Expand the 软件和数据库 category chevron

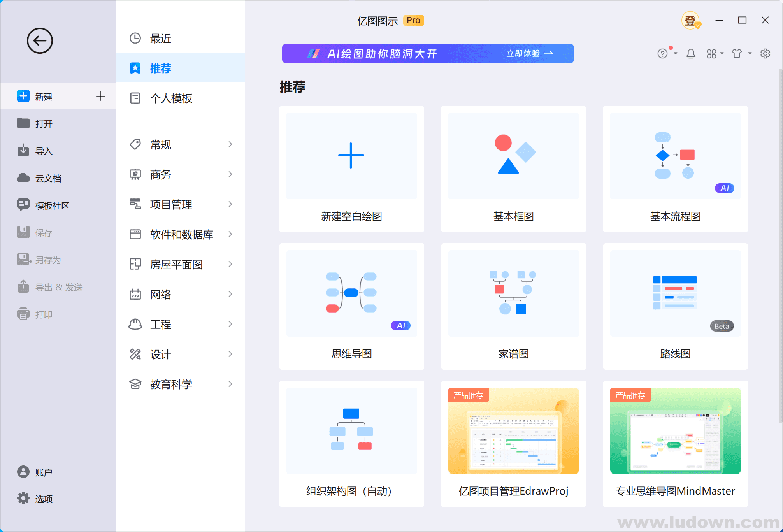[230, 234]
